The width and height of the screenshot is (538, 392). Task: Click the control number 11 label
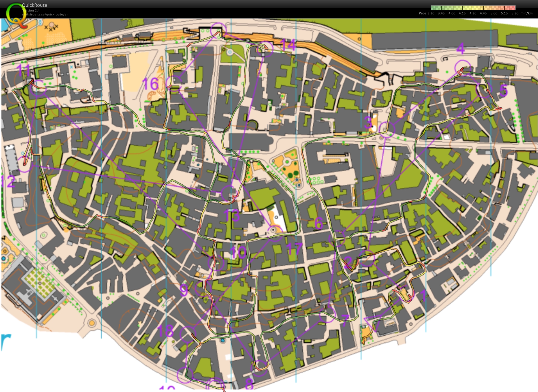coord(23,70)
